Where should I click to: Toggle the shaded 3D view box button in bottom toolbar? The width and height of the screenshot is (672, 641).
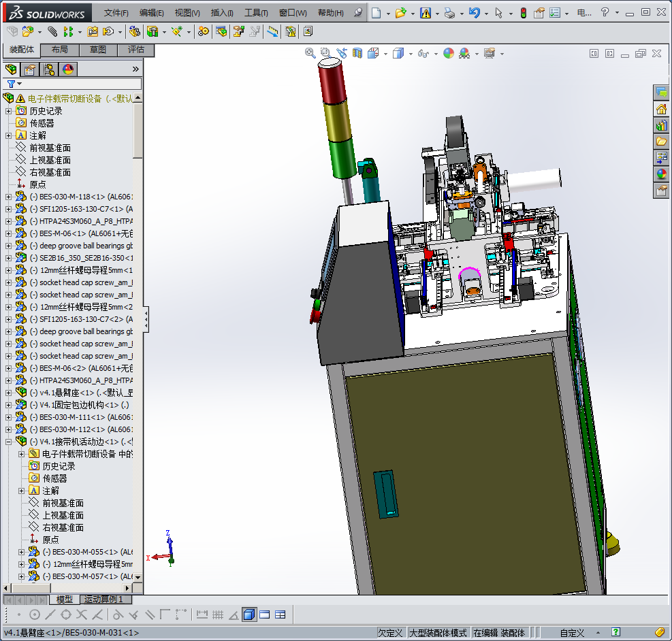[249, 615]
